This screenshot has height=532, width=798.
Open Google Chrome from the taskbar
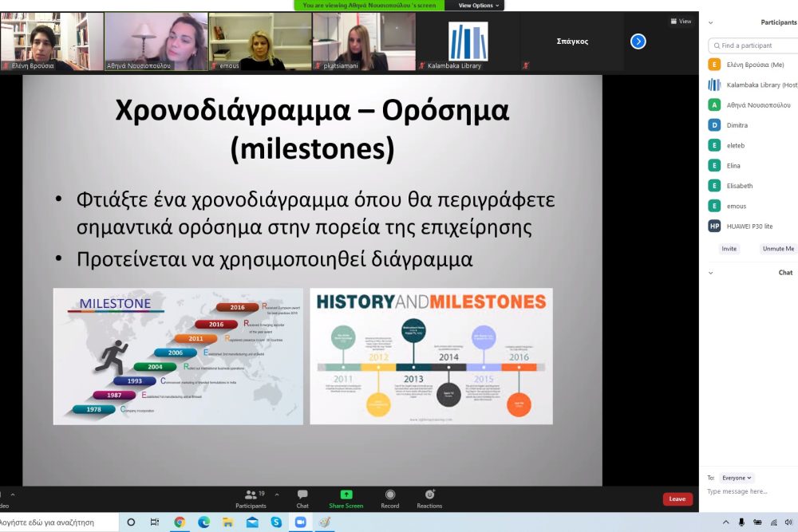coord(180,522)
